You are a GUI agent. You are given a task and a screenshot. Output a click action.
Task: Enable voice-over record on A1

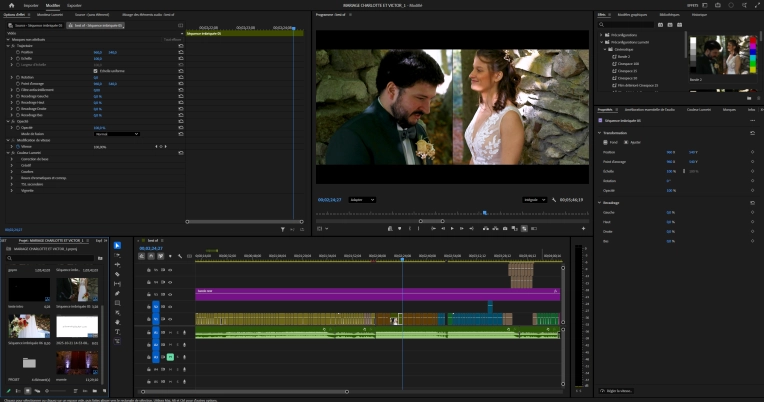184,332
